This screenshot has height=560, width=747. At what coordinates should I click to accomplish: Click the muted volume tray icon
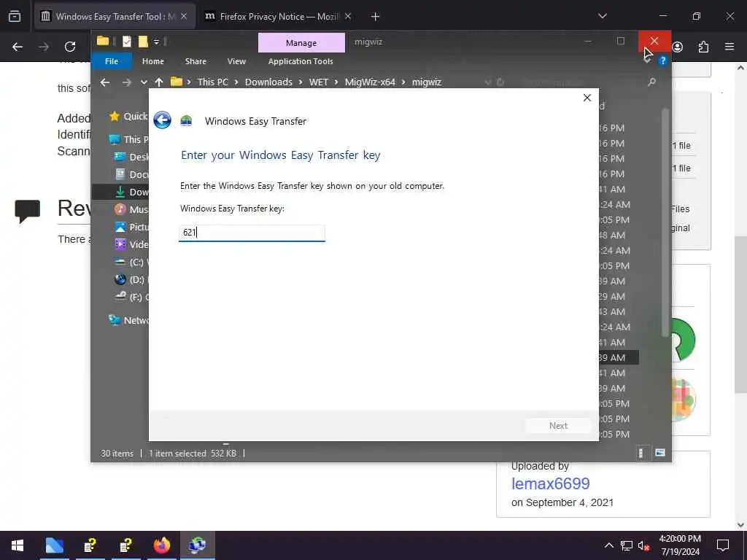point(643,545)
